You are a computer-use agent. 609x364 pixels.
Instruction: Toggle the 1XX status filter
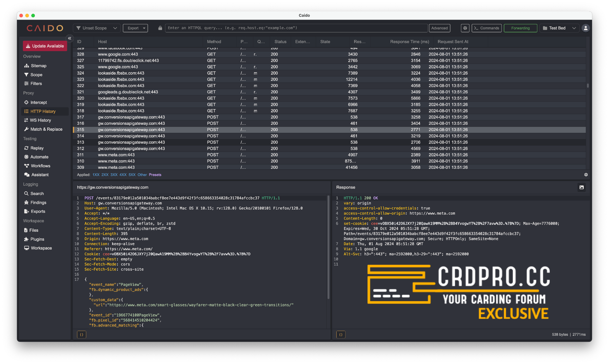(x=96, y=175)
